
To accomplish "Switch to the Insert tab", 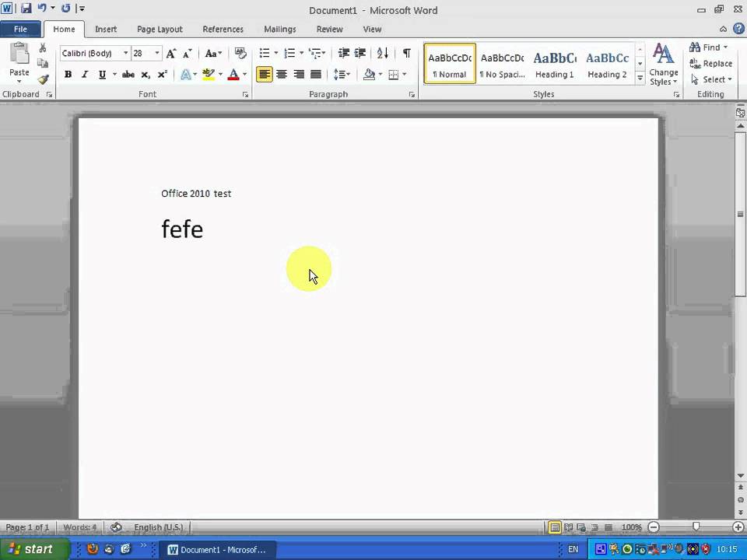I will (x=106, y=29).
